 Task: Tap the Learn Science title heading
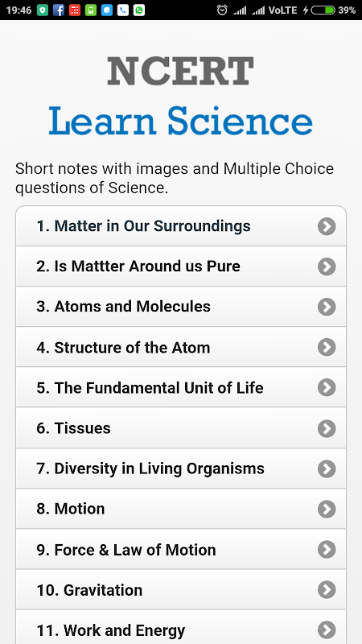coord(180,121)
